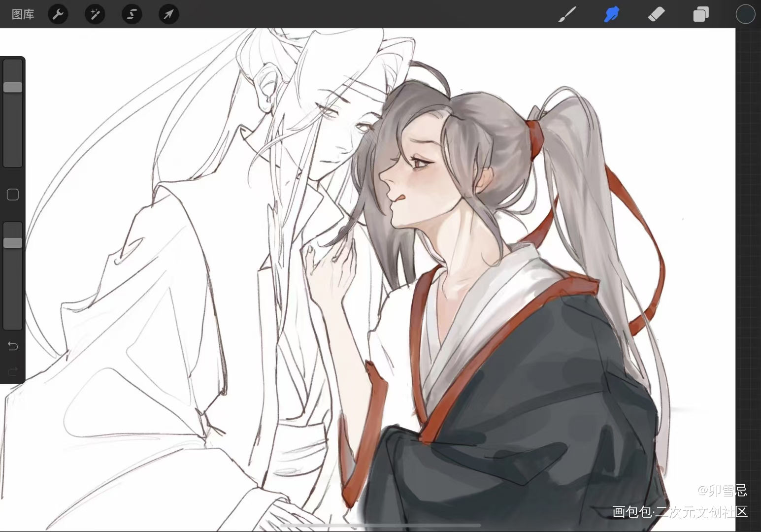Tap the 画包包·二次元文创社区 watermark
This screenshot has height=532, width=761.
pos(680,512)
